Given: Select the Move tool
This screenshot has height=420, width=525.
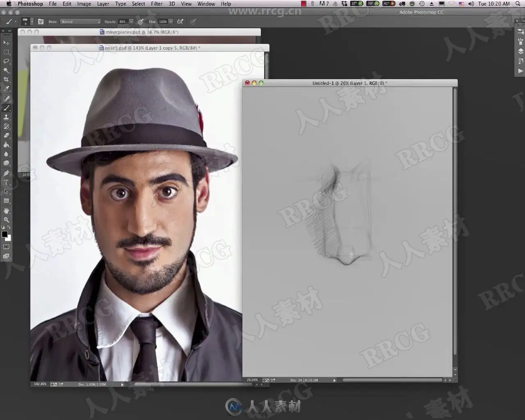Looking at the screenshot, I should pyautogui.click(x=6, y=43).
